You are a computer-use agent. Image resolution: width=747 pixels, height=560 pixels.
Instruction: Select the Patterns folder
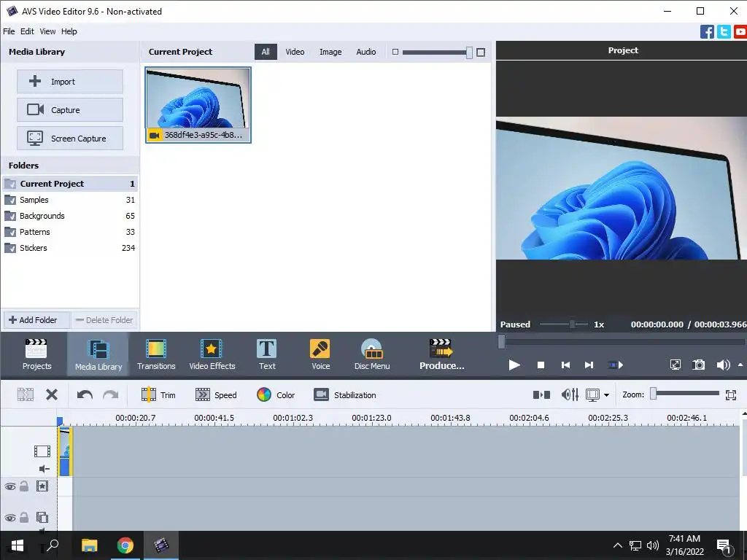coord(70,232)
